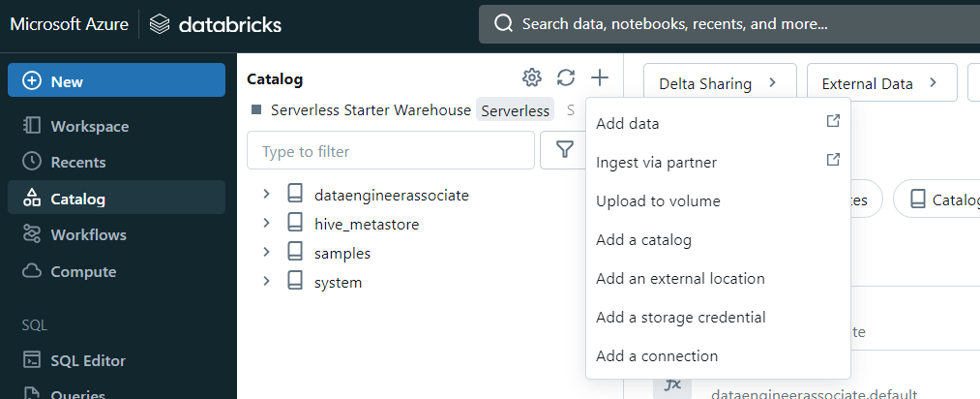
Task: Choose Upload to volume option
Action: point(658,200)
